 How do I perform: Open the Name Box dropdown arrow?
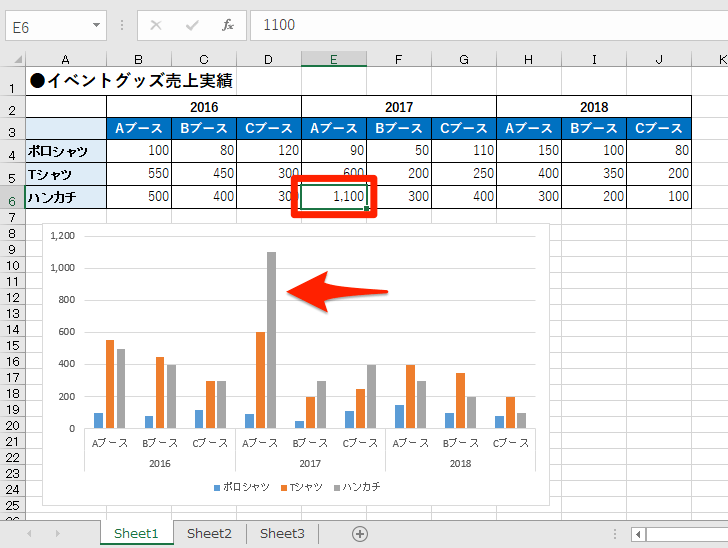[97, 25]
